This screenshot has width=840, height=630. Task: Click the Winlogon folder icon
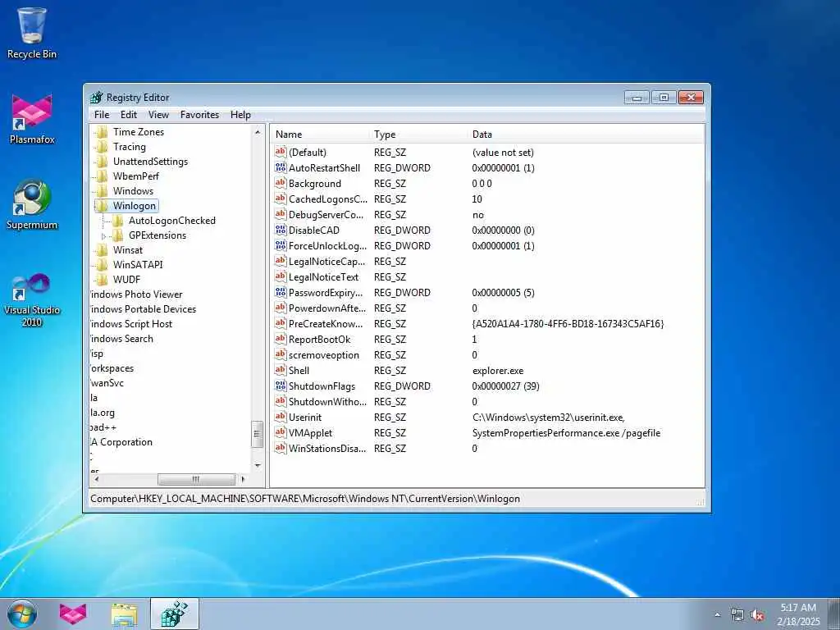[102, 206]
